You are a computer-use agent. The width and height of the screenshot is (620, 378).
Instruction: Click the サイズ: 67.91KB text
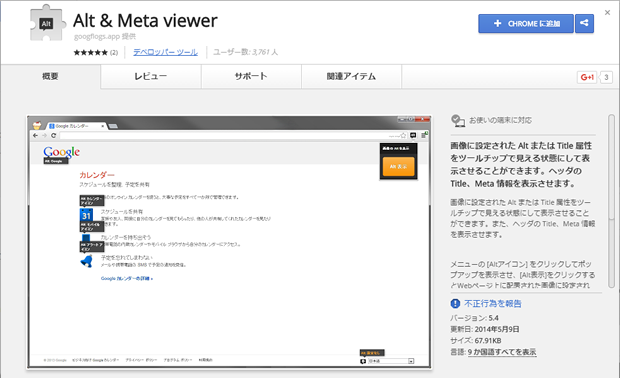(476, 340)
